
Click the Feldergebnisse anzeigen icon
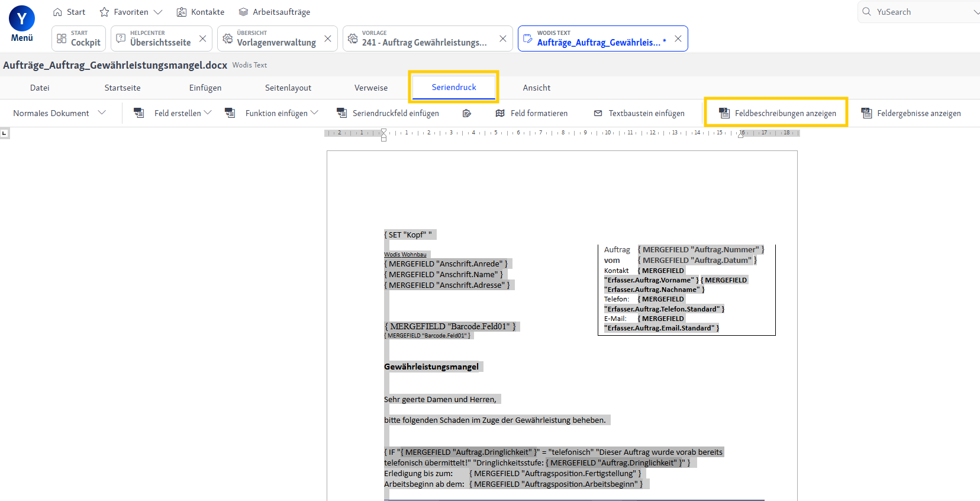tap(866, 113)
